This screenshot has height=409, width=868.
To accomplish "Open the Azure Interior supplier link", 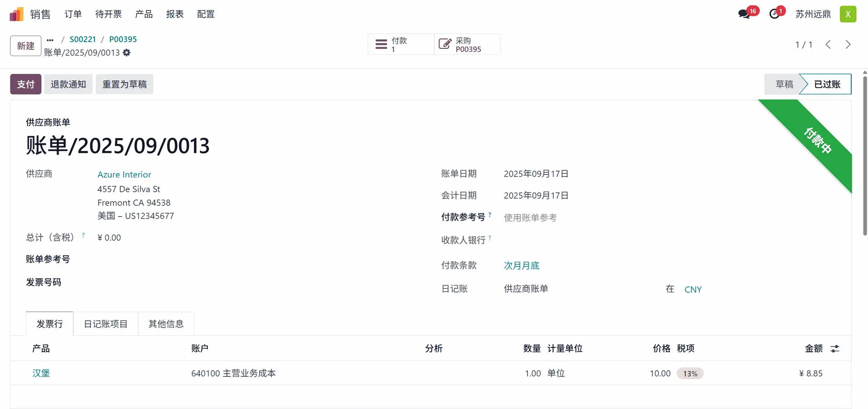I will tap(124, 175).
